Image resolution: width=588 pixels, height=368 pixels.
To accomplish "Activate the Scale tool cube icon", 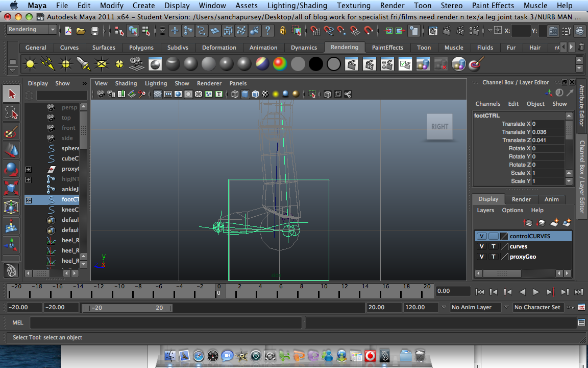I will tap(11, 188).
